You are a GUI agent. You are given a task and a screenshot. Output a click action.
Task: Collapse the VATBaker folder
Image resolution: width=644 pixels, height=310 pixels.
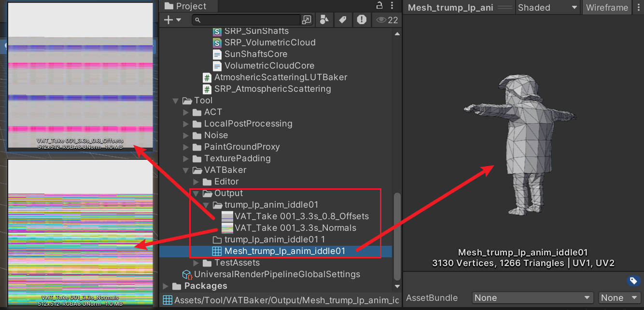tap(186, 170)
